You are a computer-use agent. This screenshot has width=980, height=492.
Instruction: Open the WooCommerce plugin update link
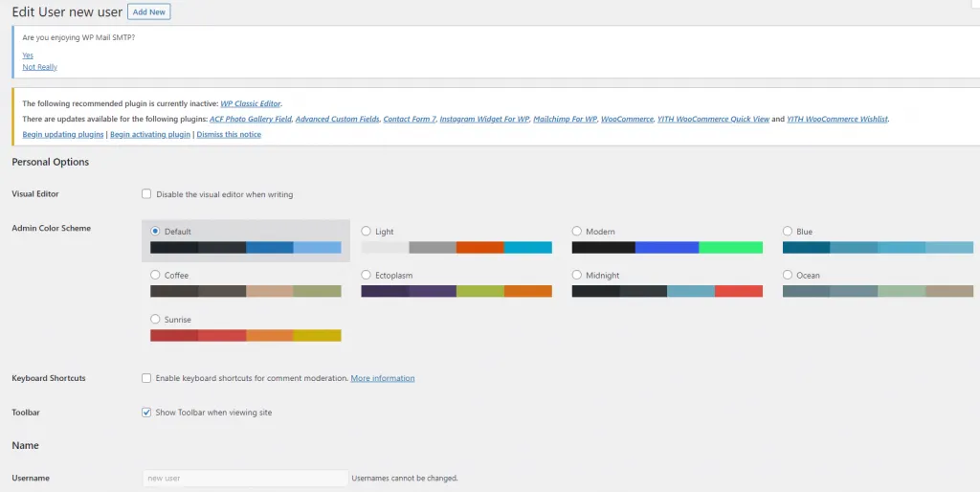coord(626,120)
